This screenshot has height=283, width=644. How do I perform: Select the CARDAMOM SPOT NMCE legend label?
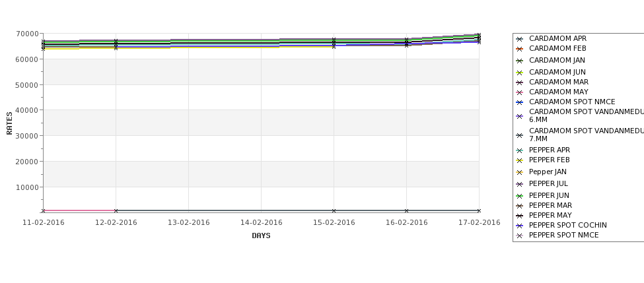(572, 102)
